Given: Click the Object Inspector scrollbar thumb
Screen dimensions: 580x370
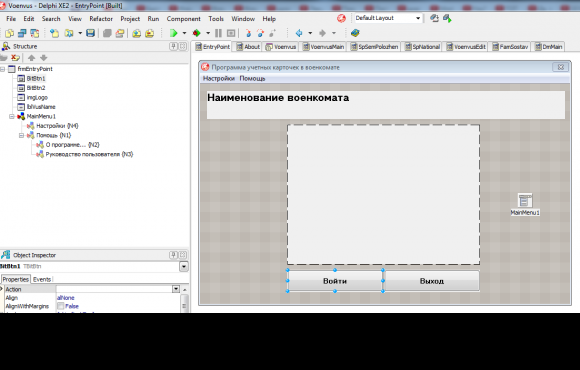Looking at the screenshot, I should coord(184,302).
